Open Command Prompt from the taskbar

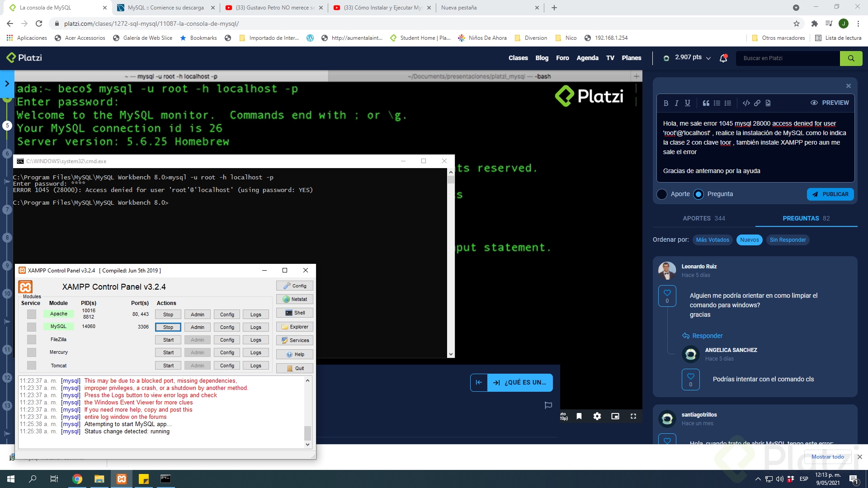(x=165, y=479)
